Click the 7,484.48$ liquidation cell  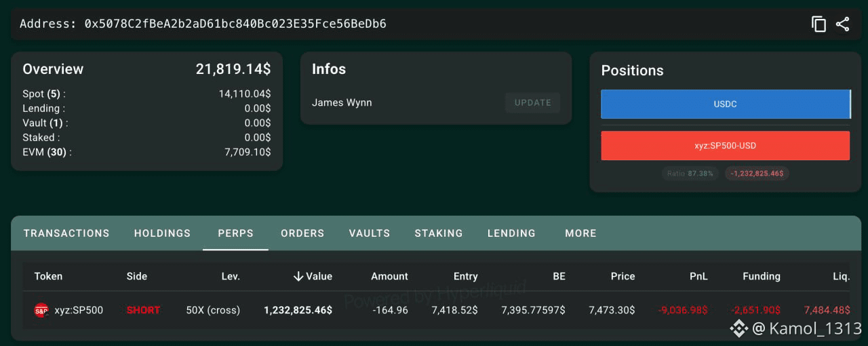click(827, 310)
